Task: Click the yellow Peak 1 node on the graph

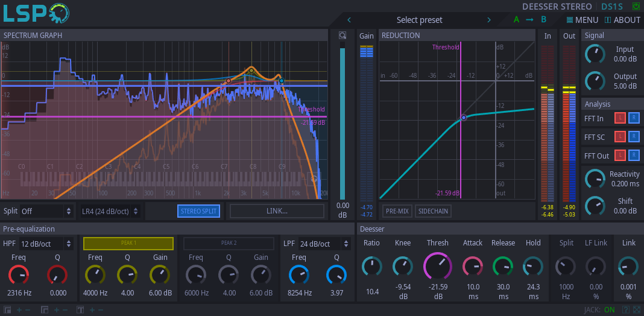Action: 252,71
